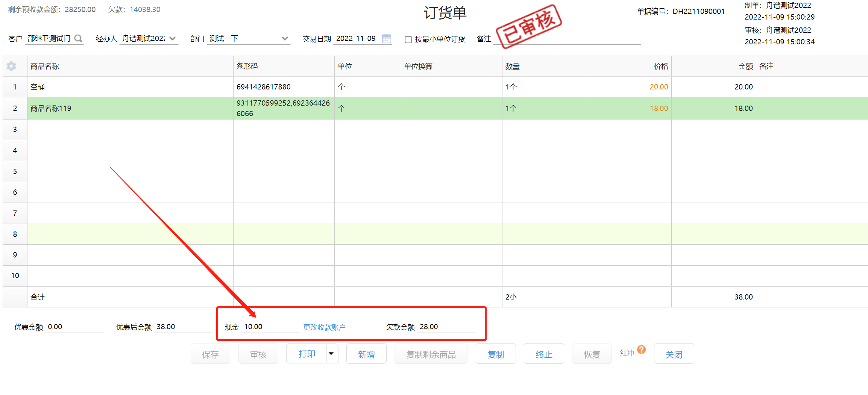This screenshot has height=395, width=868.
Task: Select row number 3
Action: [15, 129]
